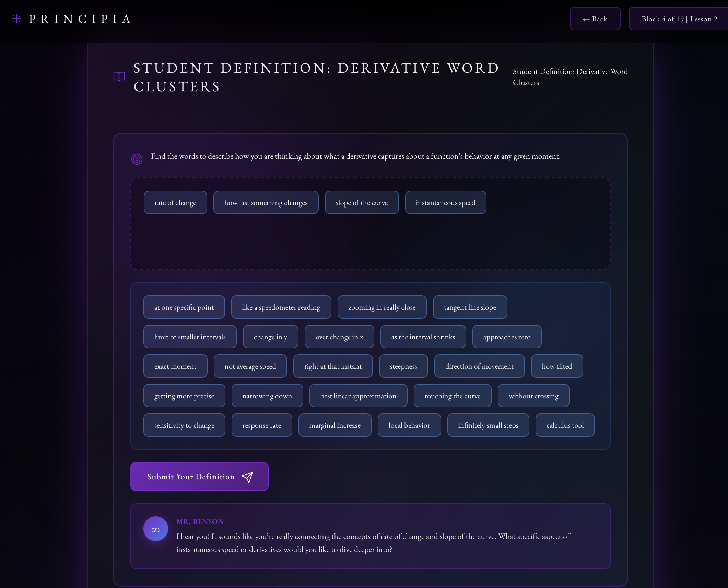Click the PRINCIPIA wordmark text
Screen dimensions: 728x588
tap(80, 19)
